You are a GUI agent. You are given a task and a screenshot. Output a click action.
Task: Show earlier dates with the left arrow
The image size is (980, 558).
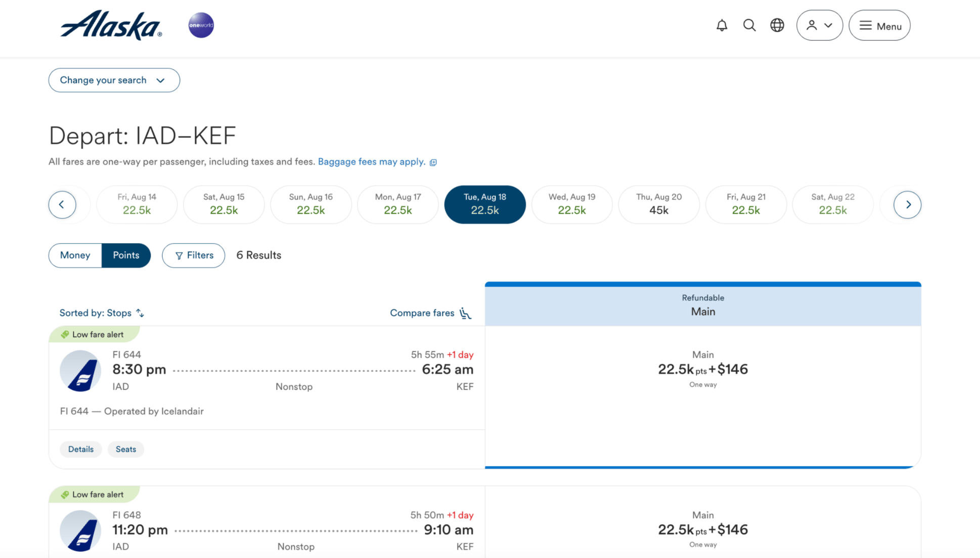62,205
